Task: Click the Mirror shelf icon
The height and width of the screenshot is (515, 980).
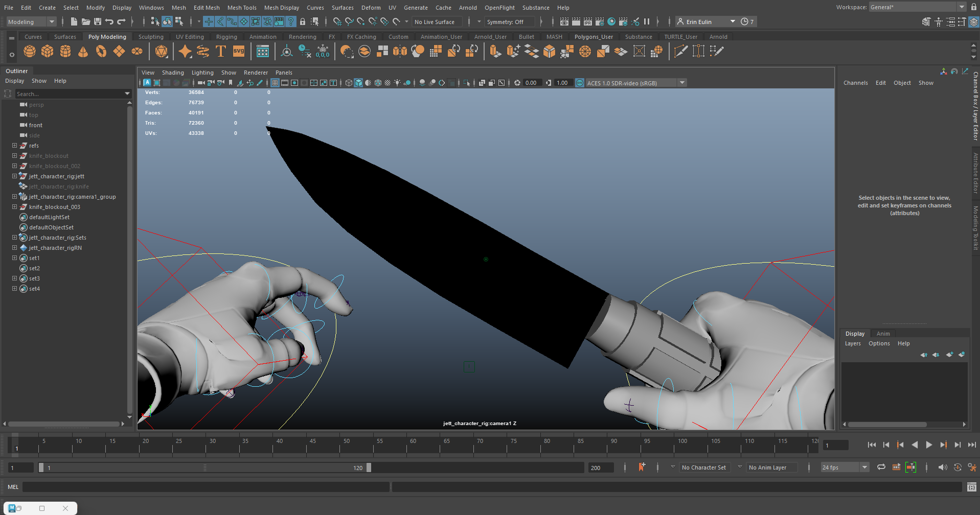Action: [x=400, y=51]
